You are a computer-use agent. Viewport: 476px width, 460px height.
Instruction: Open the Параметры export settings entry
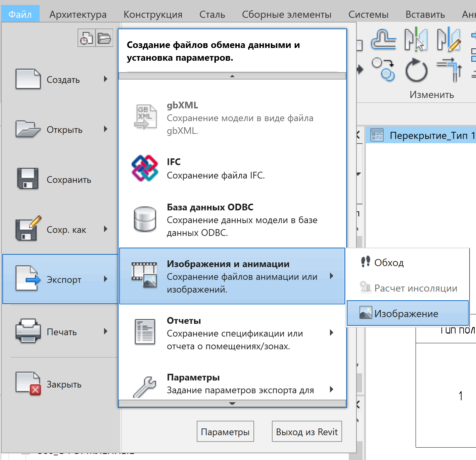click(232, 380)
